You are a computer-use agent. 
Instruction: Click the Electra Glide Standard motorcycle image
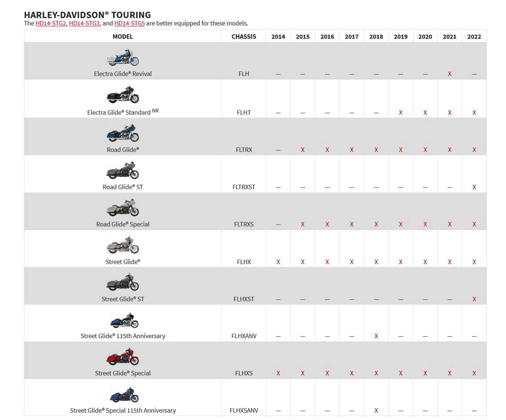coord(123,94)
